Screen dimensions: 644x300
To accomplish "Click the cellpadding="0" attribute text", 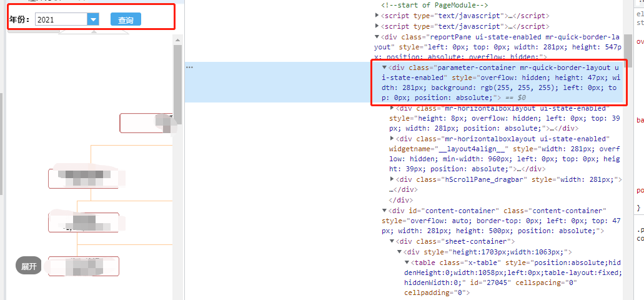I will [x=435, y=292].
